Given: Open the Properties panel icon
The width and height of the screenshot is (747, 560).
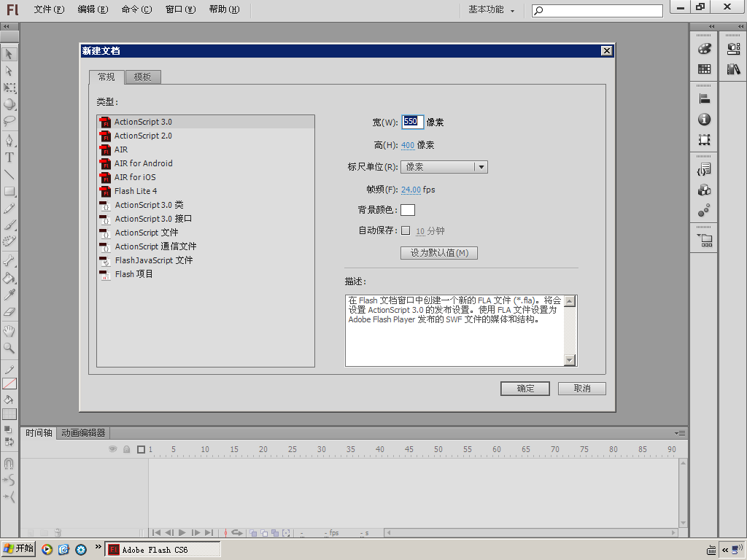Looking at the screenshot, I should [x=734, y=49].
